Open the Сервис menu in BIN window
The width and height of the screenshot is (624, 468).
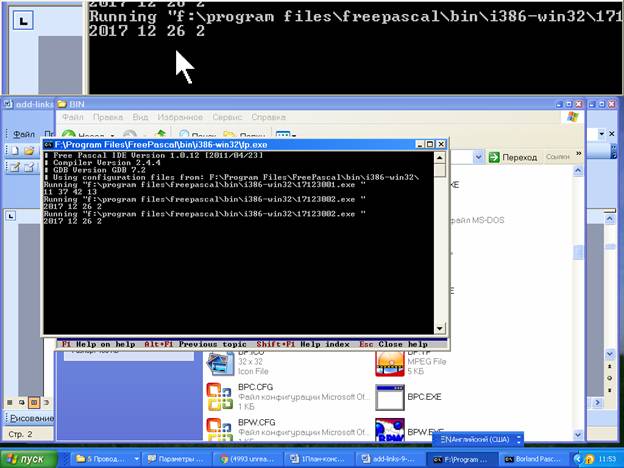click(227, 117)
